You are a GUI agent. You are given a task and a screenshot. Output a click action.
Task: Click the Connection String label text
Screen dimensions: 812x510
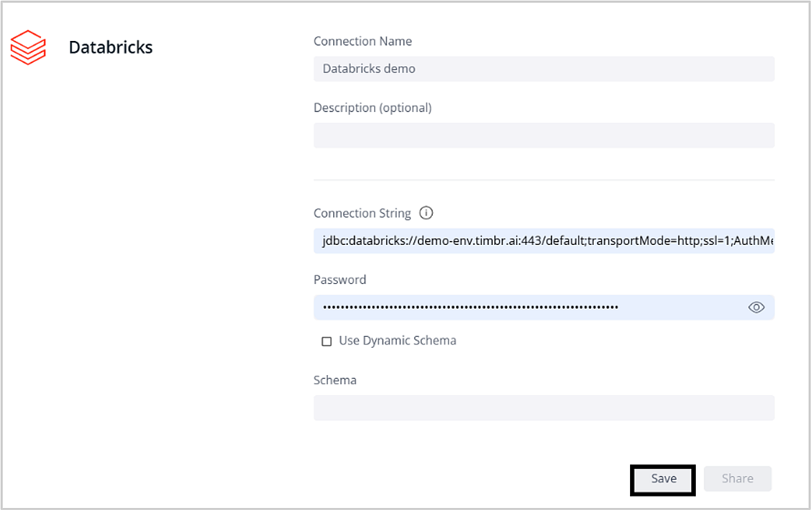(362, 213)
